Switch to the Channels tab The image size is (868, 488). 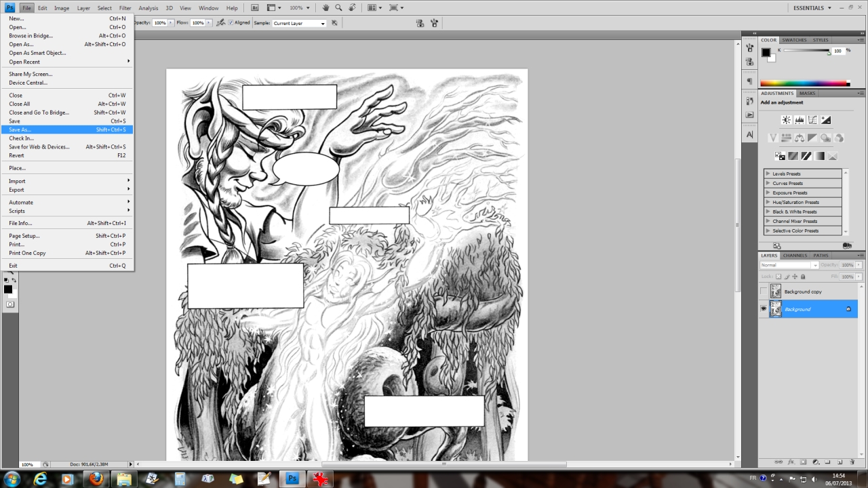pos(795,256)
